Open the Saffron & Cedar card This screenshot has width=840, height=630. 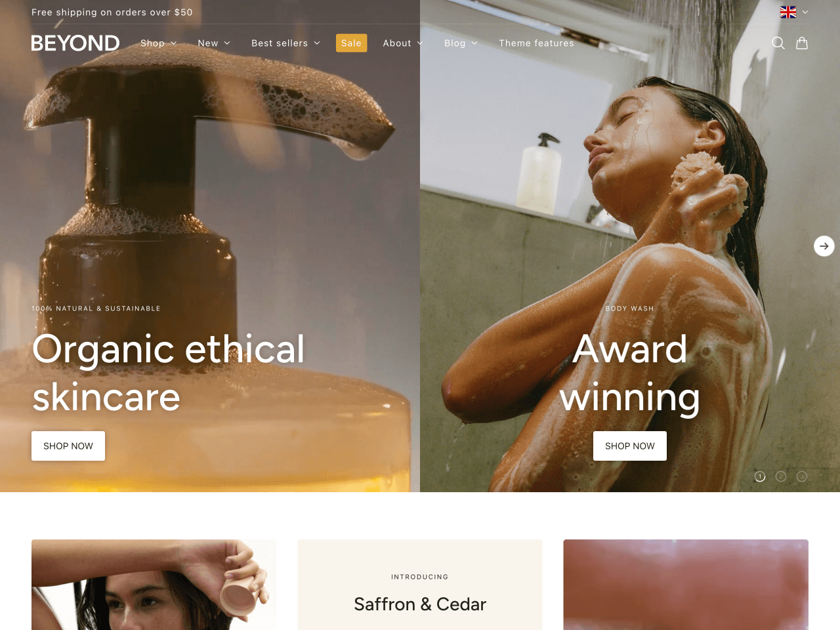click(420, 585)
